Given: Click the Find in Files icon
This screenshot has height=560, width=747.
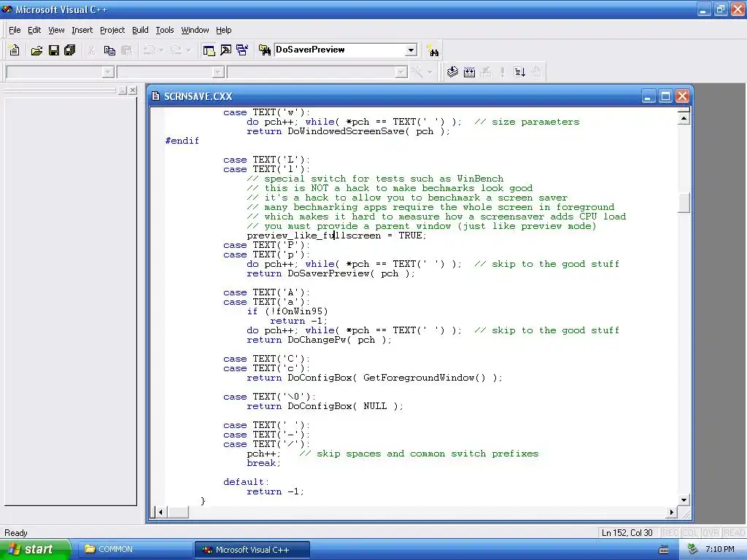Looking at the screenshot, I should pos(264,50).
